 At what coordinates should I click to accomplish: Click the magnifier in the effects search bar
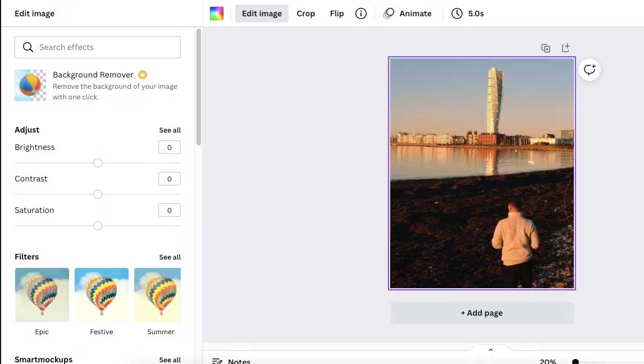[x=28, y=47]
